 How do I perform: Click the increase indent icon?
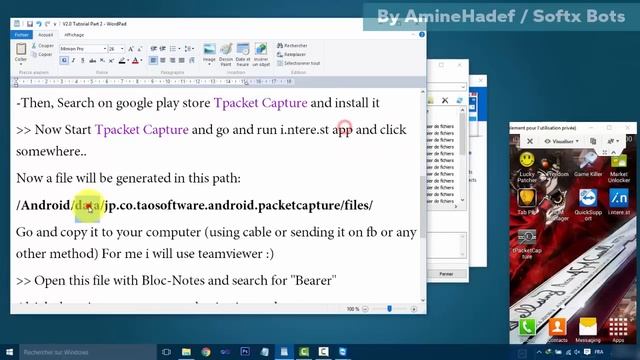[163, 49]
